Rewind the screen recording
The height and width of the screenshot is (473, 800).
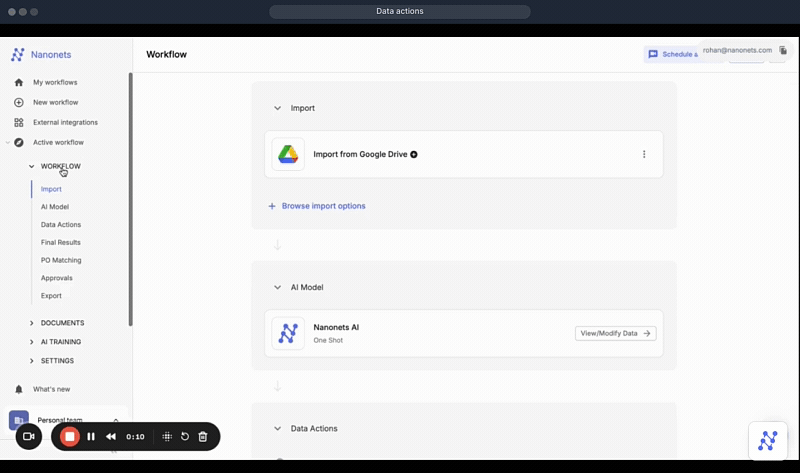click(111, 437)
